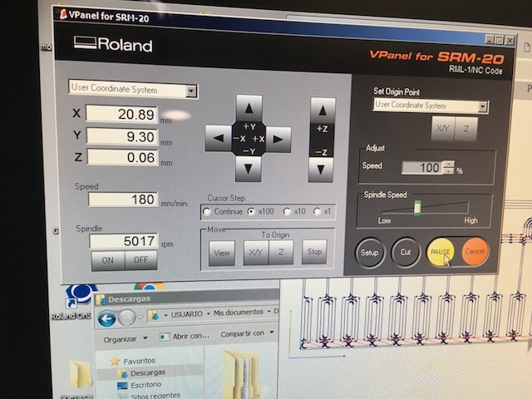
Task: Click the round Cut button
Action: (406, 253)
